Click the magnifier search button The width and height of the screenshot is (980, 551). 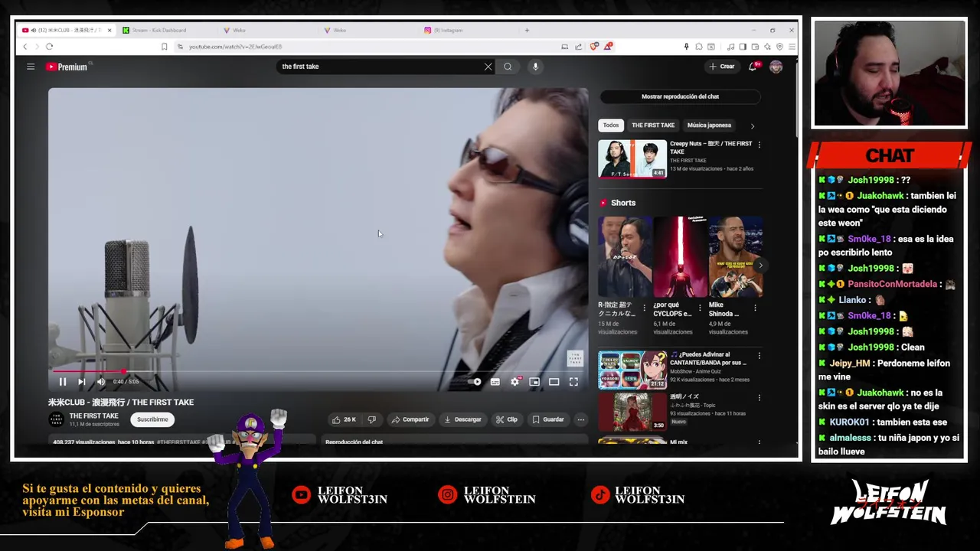tap(508, 67)
